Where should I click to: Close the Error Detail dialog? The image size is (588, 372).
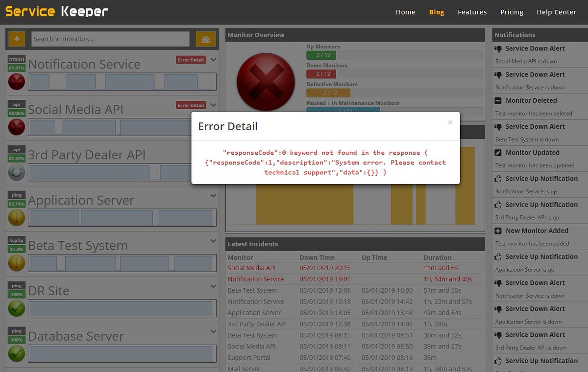point(450,122)
